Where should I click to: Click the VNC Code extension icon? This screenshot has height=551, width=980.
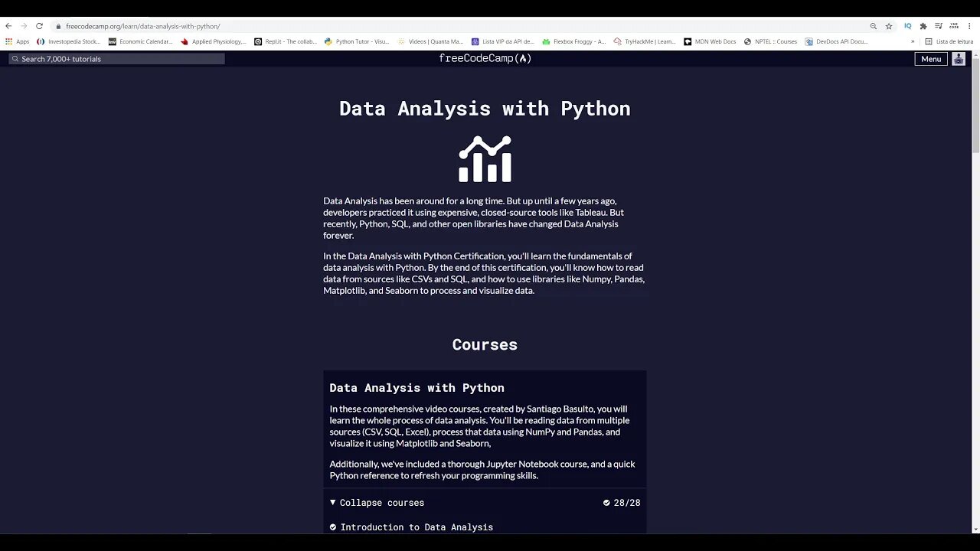953,26
